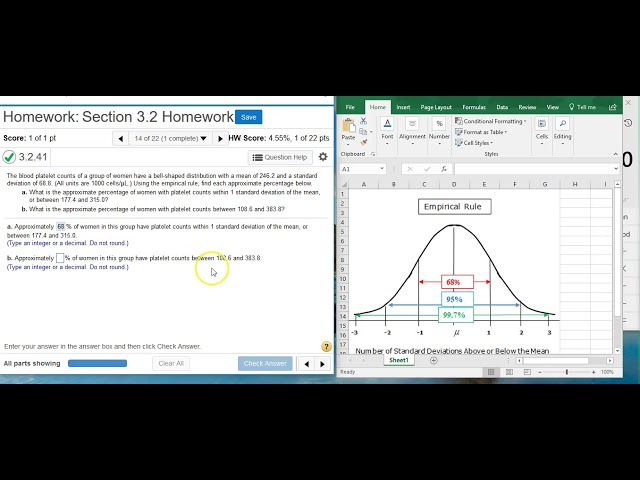
Task: Go to next question arrow near HW Score
Action: point(220,139)
